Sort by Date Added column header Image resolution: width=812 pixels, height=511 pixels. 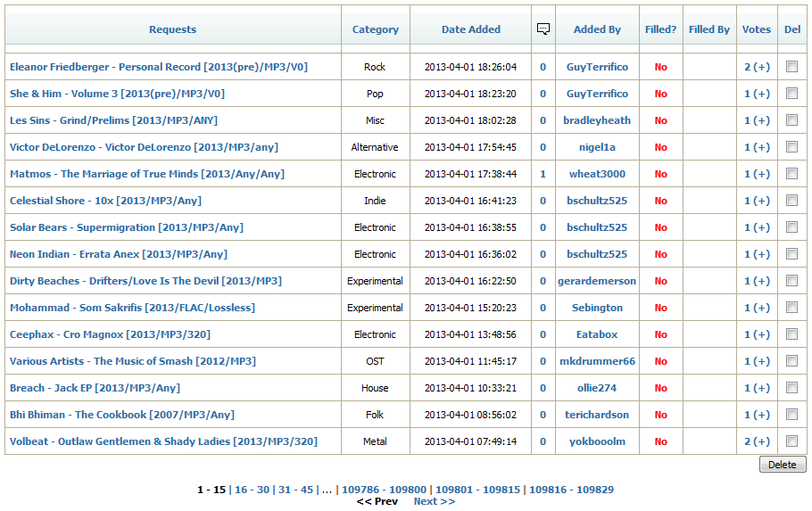[471, 29]
